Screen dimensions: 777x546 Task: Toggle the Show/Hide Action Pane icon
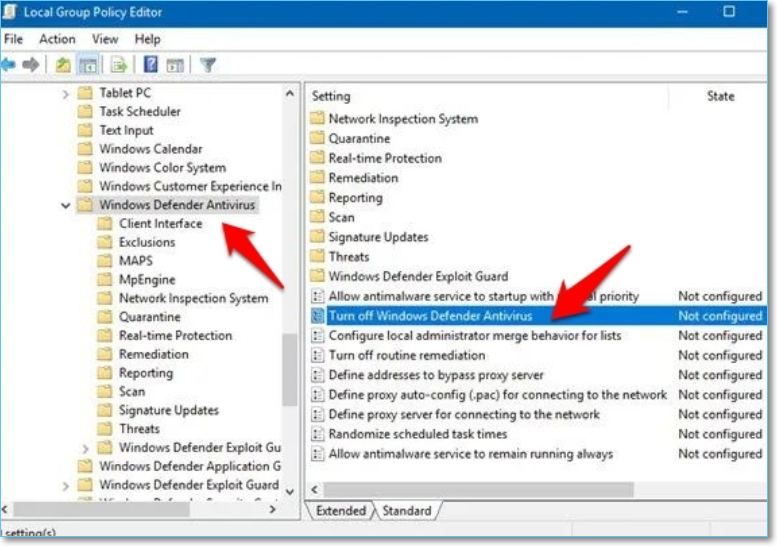tap(175, 65)
